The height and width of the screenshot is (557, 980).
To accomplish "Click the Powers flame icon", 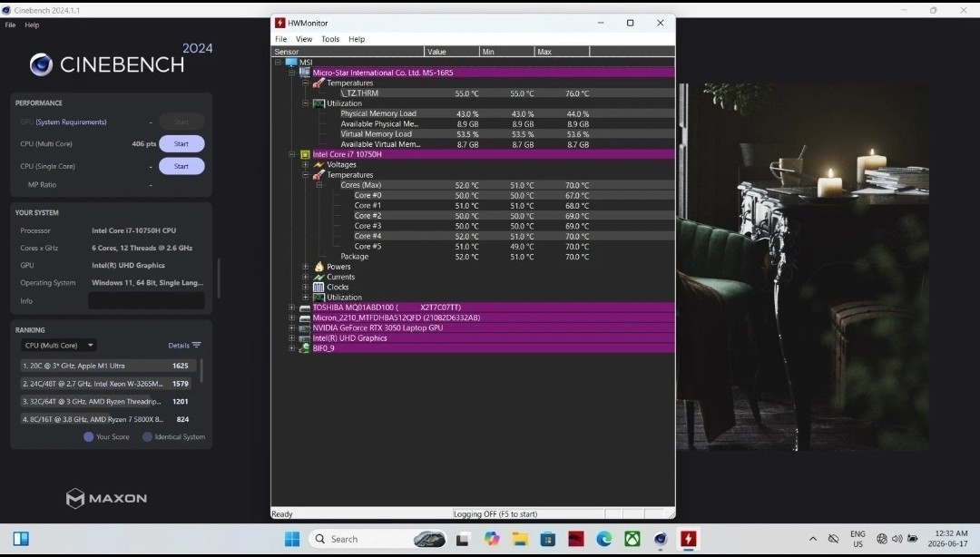I will click(x=318, y=267).
